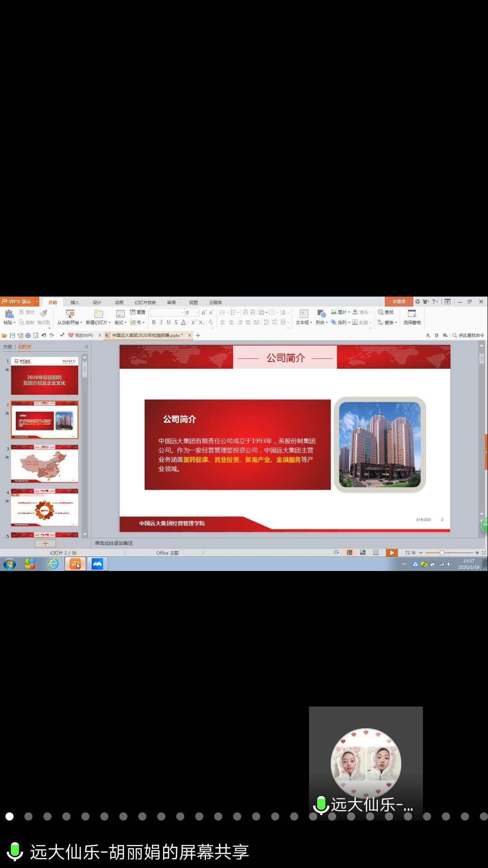
Task: Switch to 大纲 outline pane view
Action: 8,347
